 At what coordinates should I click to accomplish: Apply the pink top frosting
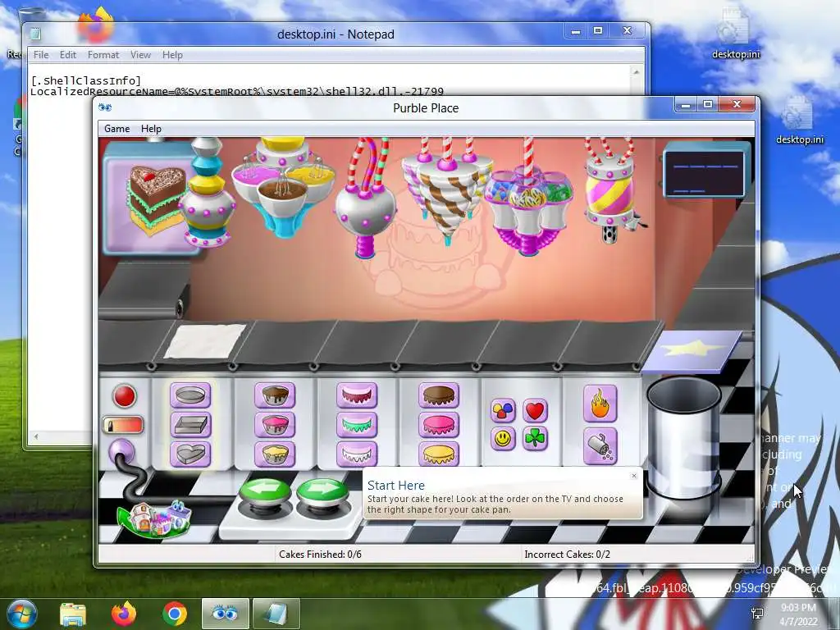(439, 425)
